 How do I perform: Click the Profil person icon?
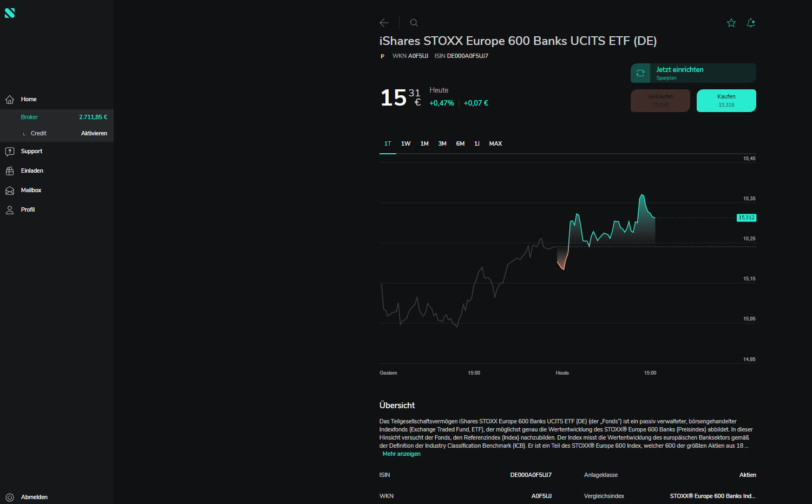(10, 210)
